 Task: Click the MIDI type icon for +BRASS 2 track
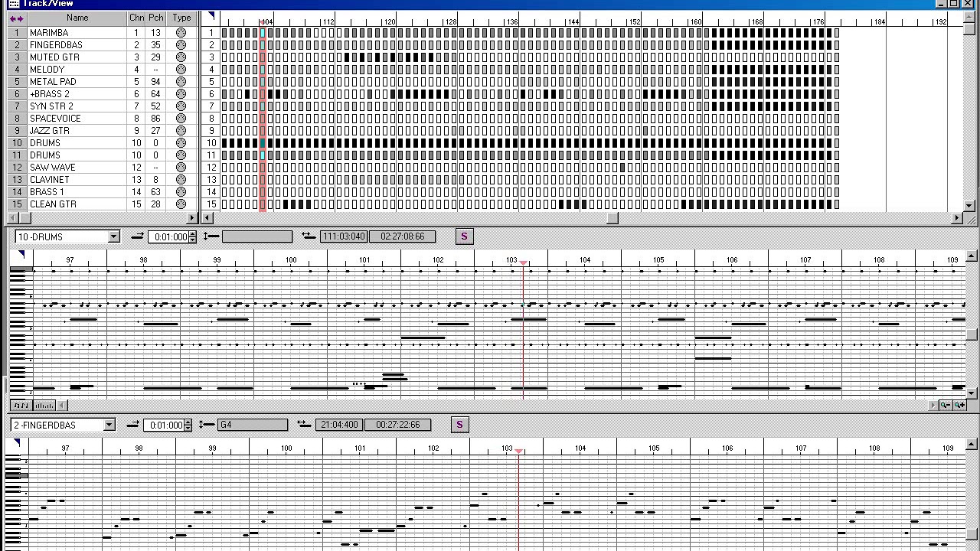click(x=181, y=94)
